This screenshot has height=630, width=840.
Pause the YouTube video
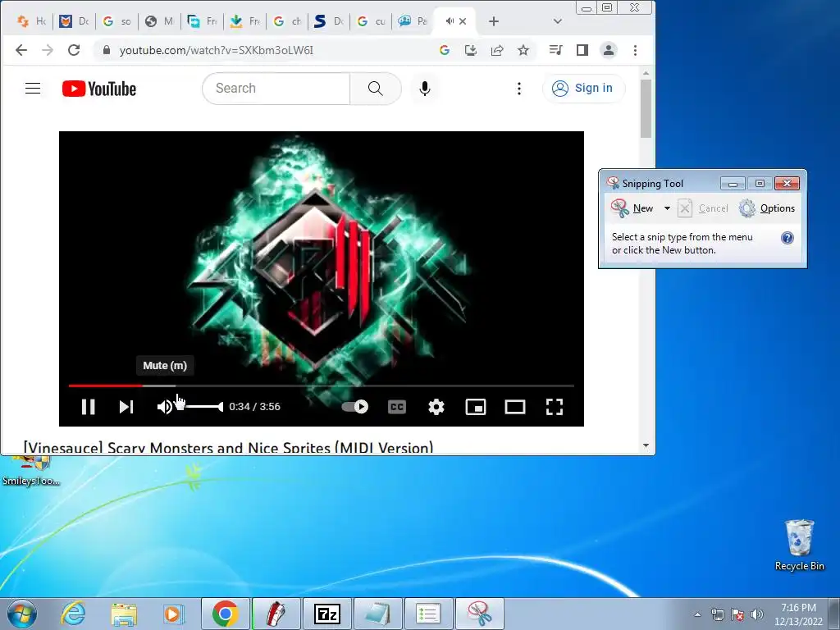(x=89, y=407)
